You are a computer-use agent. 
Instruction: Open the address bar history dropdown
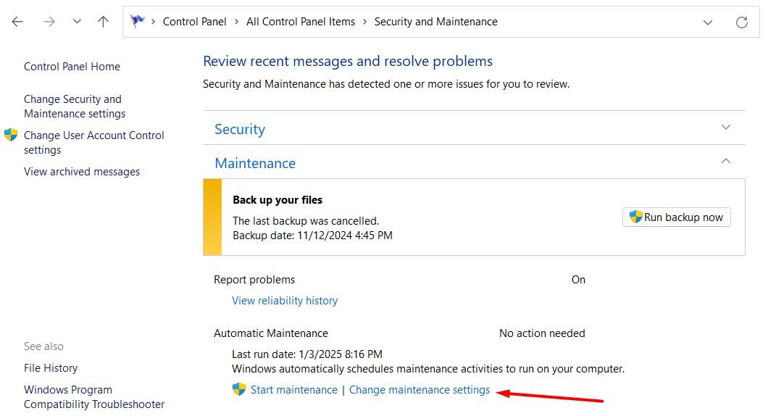(x=708, y=22)
